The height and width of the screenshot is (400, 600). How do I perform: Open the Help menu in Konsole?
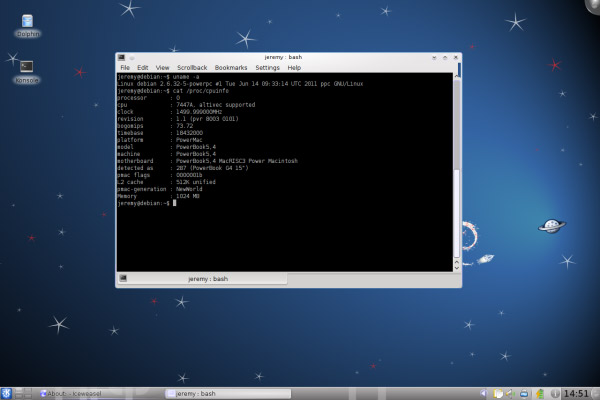click(x=294, y=68)
